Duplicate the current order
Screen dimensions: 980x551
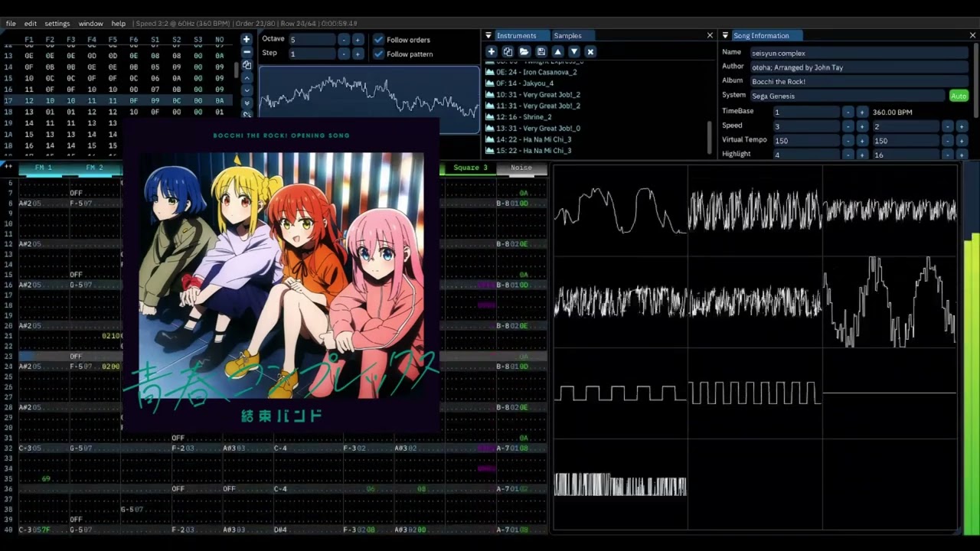click(x=247, y=65)
